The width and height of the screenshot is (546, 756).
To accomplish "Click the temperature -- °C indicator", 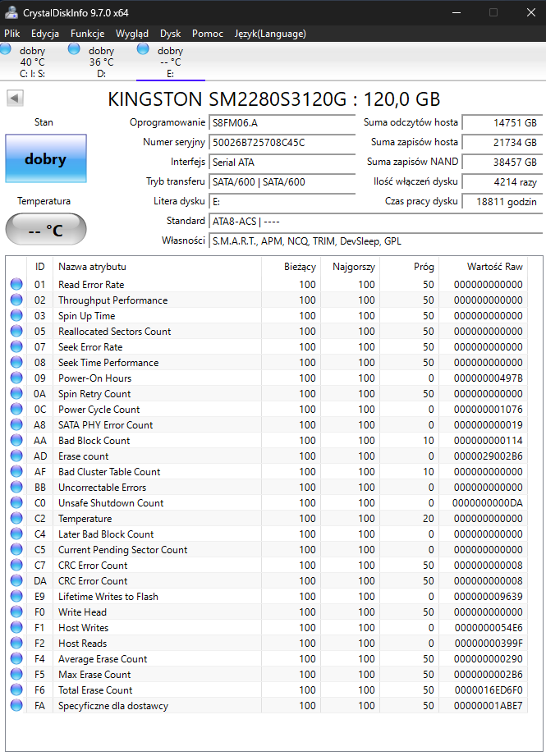I will tap(46, 230).
